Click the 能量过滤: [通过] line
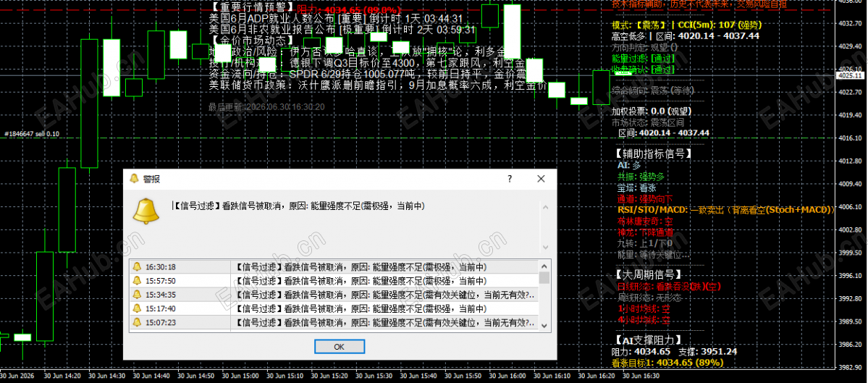This screenshot has height=383, width=868. 643,58
